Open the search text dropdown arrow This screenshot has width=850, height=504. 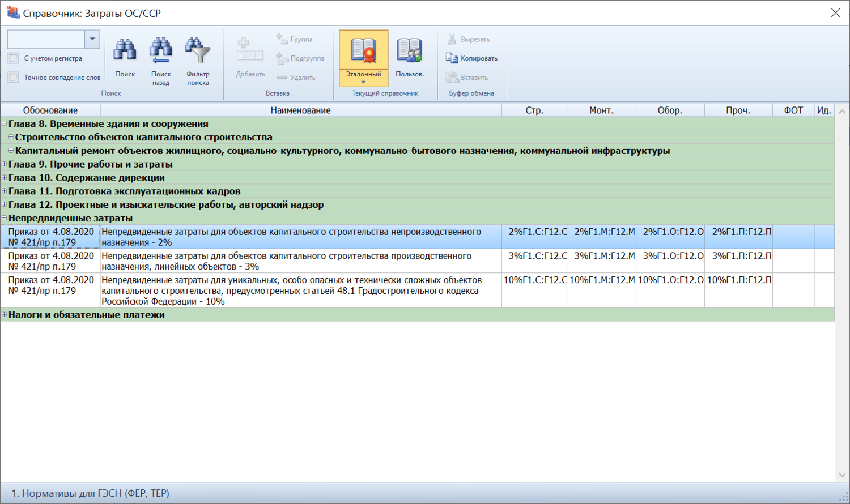coord(92,39)
